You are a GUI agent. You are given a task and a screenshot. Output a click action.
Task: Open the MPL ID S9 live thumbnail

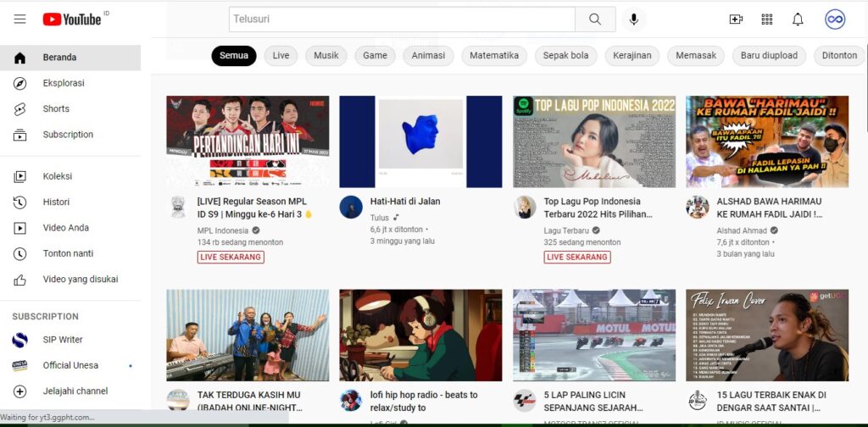coord(248,141)
